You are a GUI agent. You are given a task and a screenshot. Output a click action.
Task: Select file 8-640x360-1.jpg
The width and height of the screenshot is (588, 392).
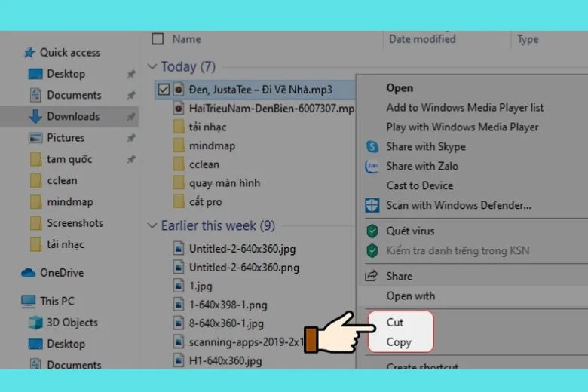(x=226, y=323)
